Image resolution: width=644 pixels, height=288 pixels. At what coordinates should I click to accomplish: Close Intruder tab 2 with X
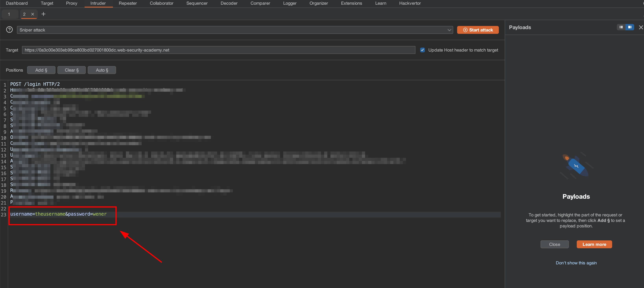tap(32, 14)
